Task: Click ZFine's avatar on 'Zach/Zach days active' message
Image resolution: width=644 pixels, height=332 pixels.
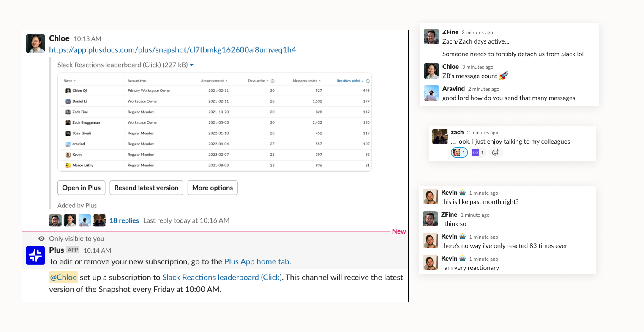Action: (431, 37)
